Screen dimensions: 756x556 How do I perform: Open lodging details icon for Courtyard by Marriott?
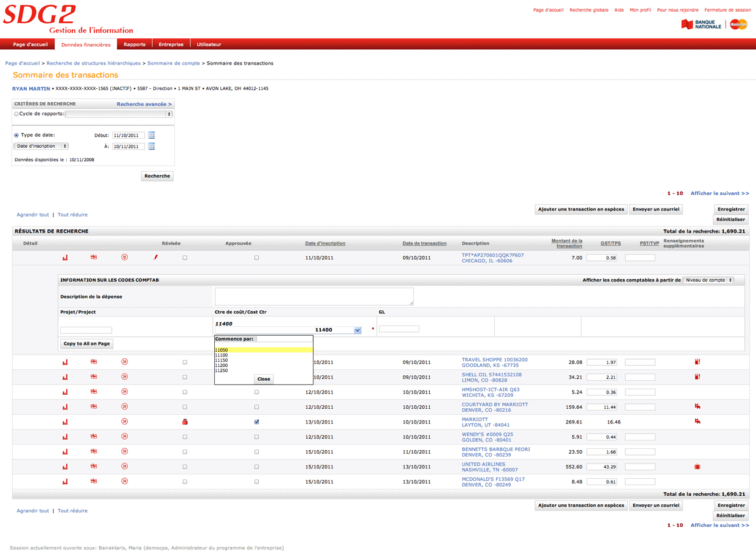point(697,406)
